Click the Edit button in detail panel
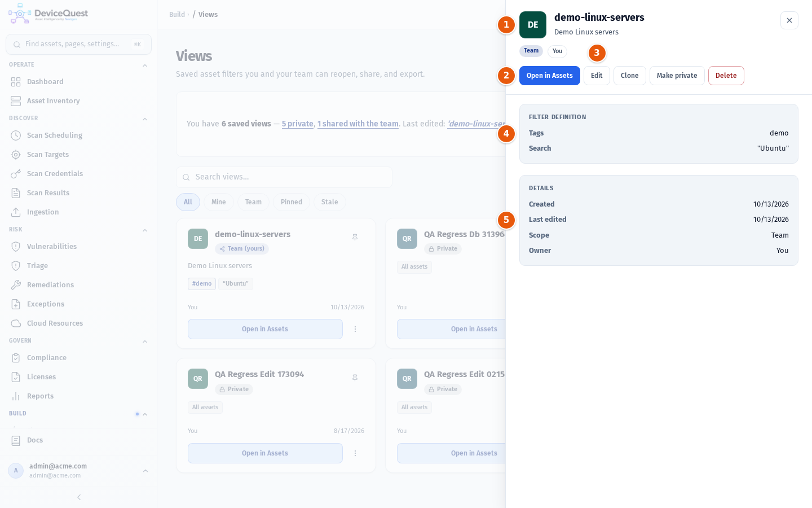This screenshot has width=812, height=508. click(597, 76)
